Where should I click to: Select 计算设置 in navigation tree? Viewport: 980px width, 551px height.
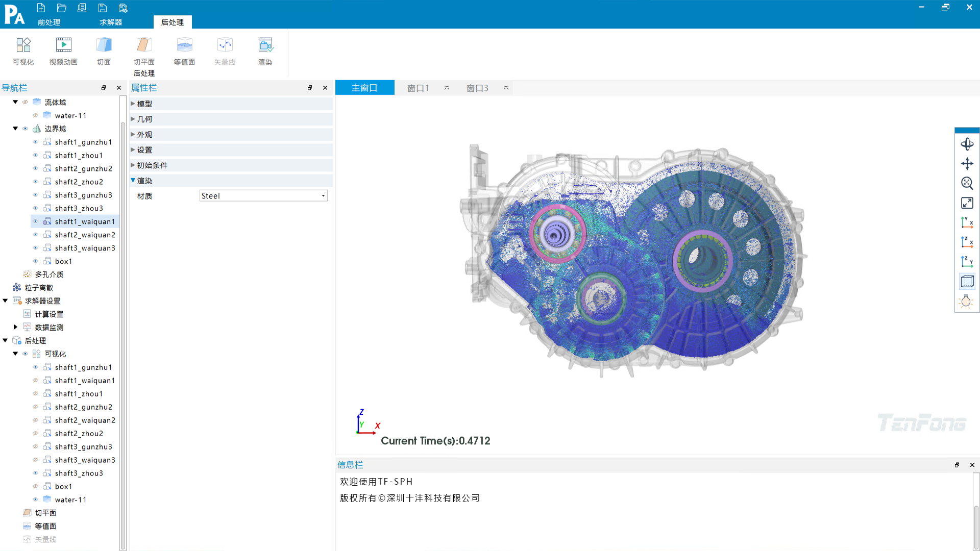tap(49, 314)
